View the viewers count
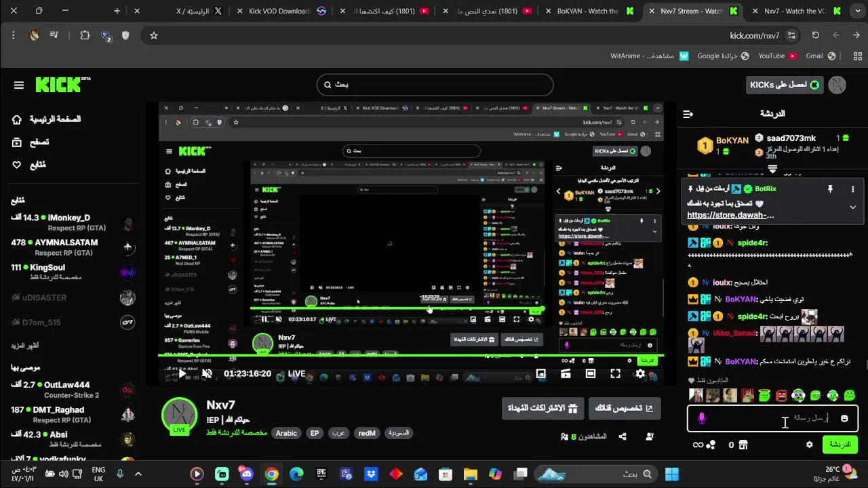 [583, 437]
